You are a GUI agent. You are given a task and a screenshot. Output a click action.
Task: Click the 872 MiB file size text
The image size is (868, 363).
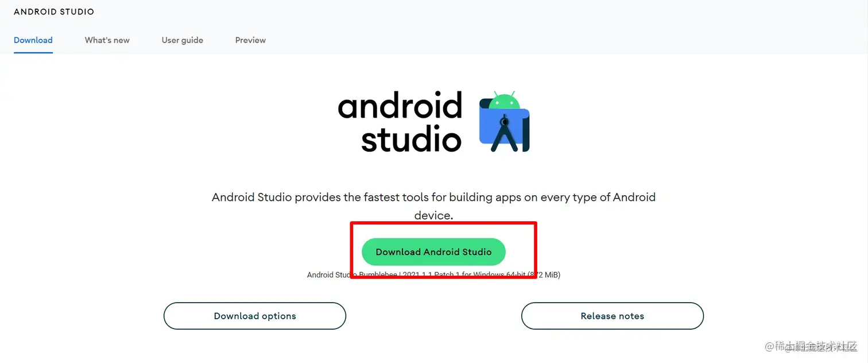(x=548, y=275)
